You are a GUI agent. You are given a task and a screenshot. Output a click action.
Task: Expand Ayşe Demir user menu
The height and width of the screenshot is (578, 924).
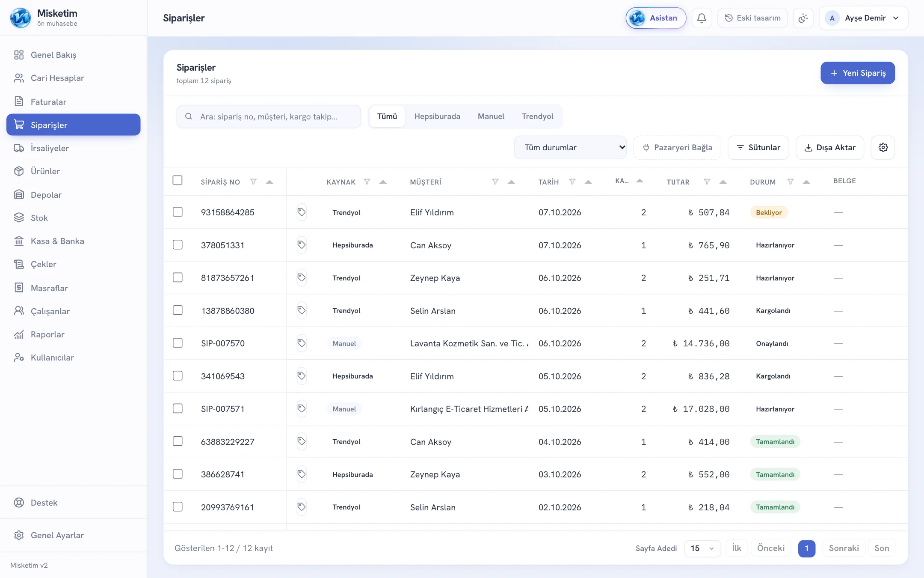pyautogui.click(x=863, y=18)
